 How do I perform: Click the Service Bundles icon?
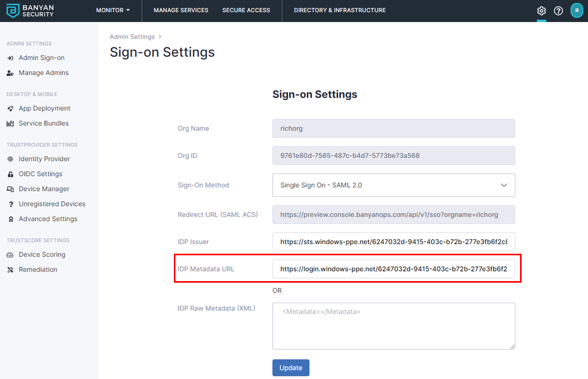pyautogui.click(x=10, y=124)
